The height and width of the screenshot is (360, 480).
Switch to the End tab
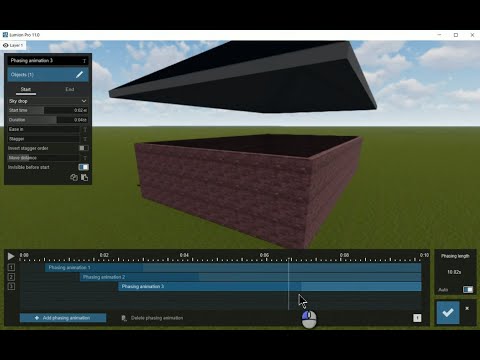point(70,89)
